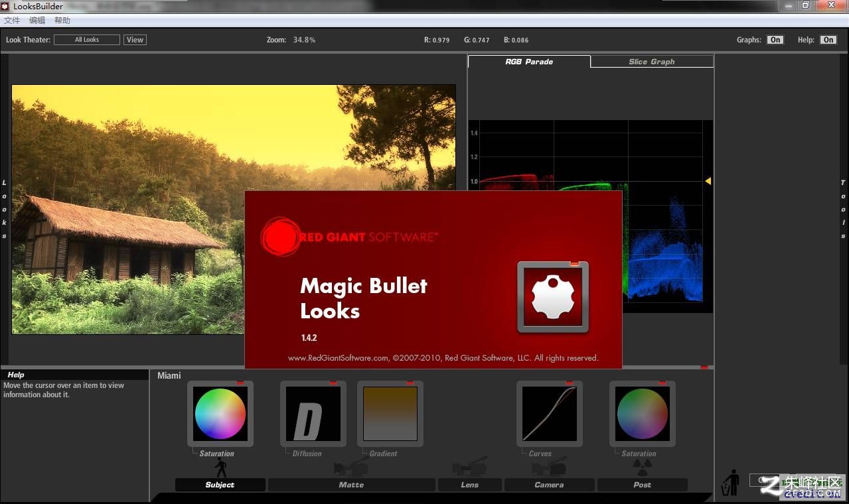Select the Subject stage label

[x=220, y=485]
